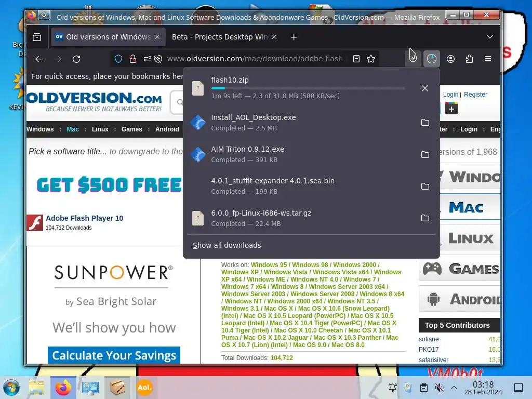Show stuffit-expander sea.bin in folder
The width and height of the screenshot is (532, 399).
pos(425,187)
